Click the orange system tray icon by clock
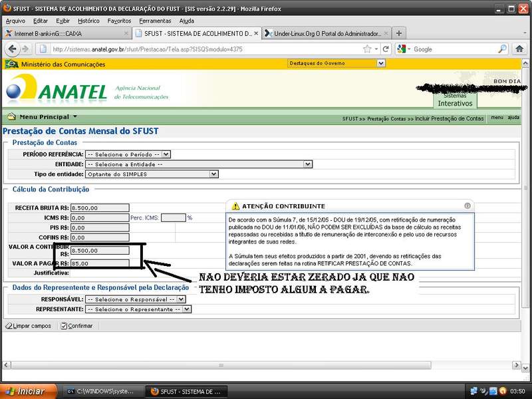The height and width of the screenshot is (399, 532). click(x=503, y=391)
